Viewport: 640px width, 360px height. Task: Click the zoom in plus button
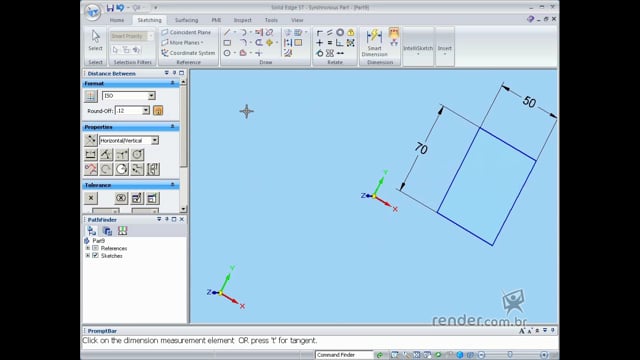point(544,355)
